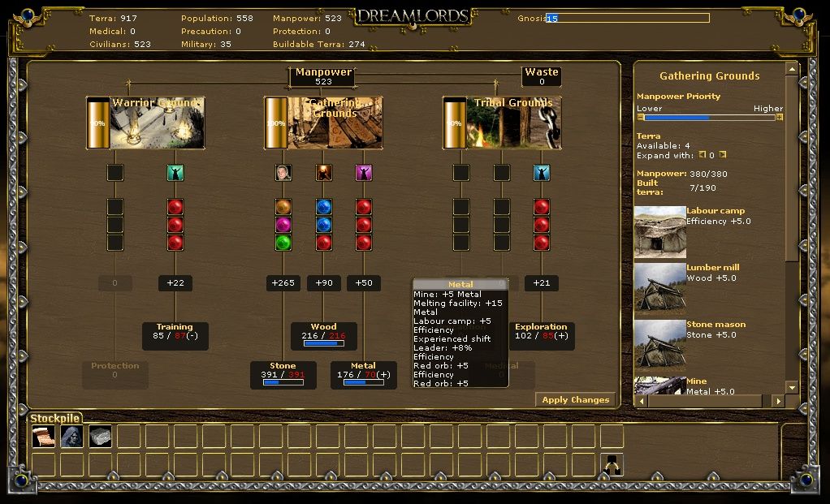Click the Dreamlords logo title
The height and width of the screenshot is (504, 830).
(x=413, y=17)
